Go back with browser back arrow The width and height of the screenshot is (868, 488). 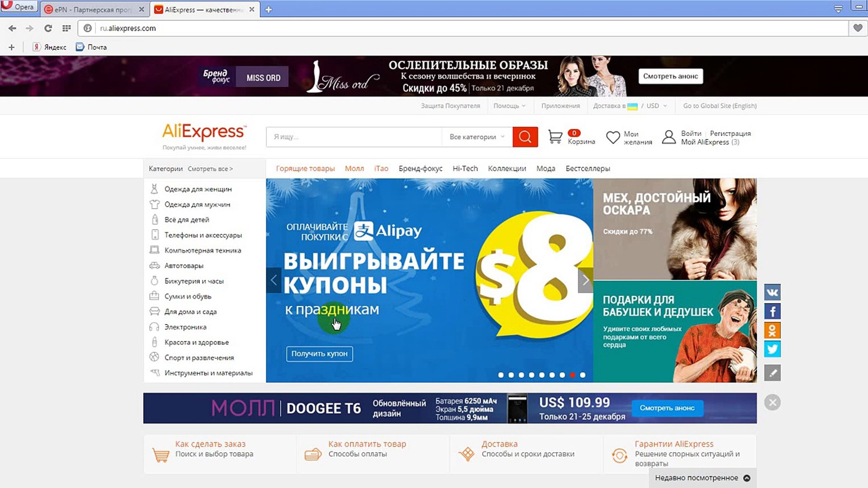[x=12, y=28]
